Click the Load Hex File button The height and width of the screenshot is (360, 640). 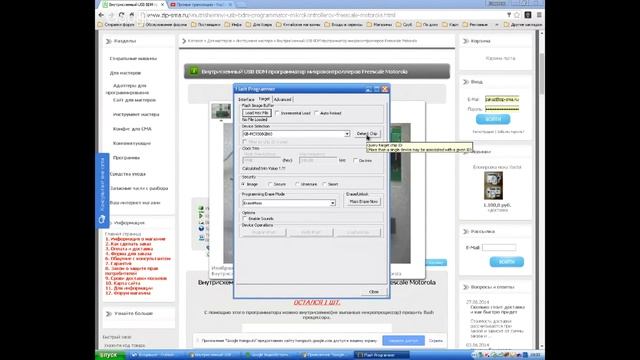coord(257,113)
